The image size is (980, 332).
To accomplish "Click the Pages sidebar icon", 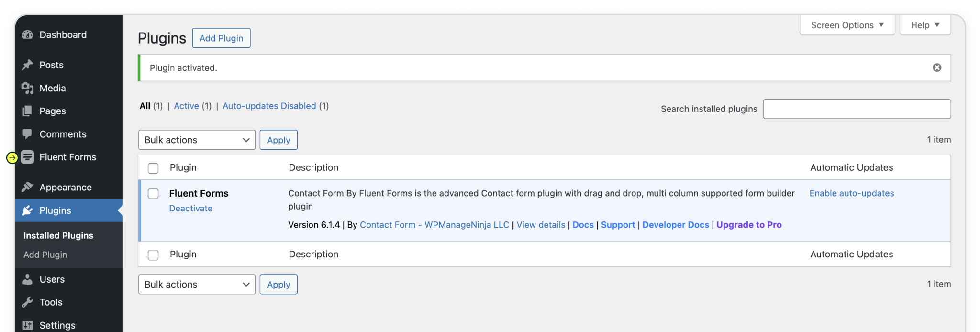I will click(28, 111).
